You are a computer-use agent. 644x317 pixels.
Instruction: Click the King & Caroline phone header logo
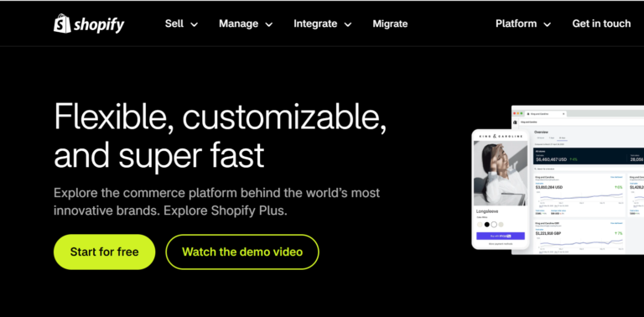pos(501,137)
